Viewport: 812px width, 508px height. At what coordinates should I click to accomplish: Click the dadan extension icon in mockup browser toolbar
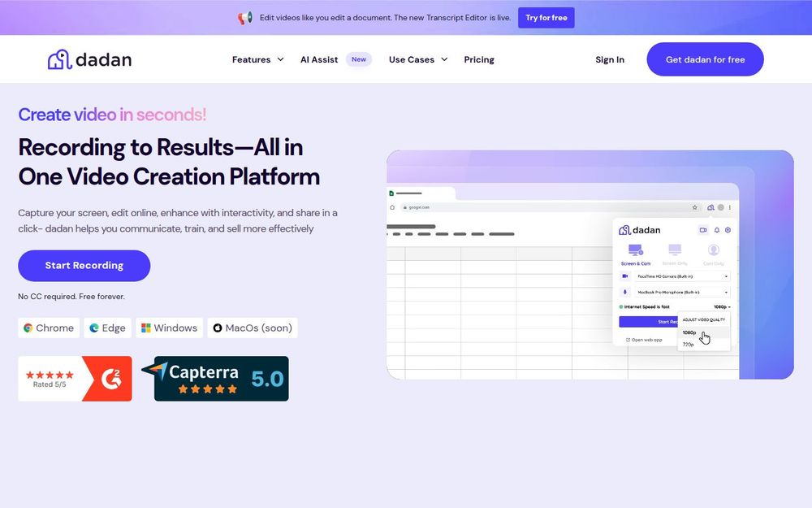pos(711,207)
